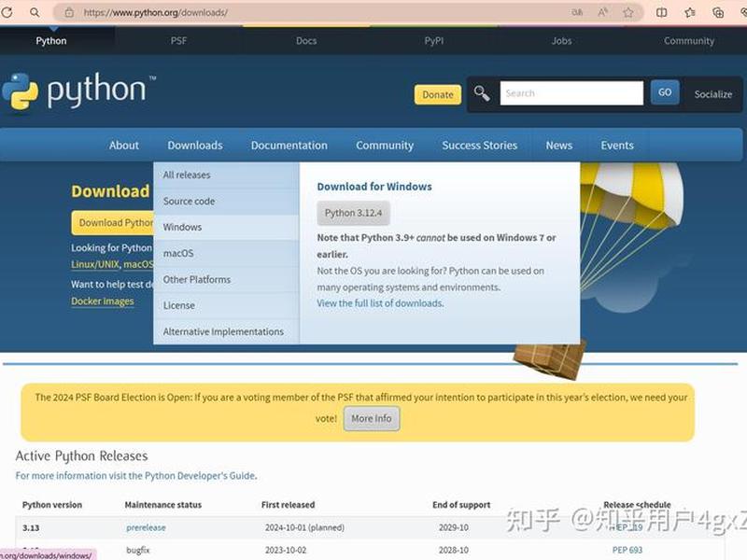Open the About navigation menu
Screen dimensions: 747x560
pyautogui.click(x=124, y=146)
